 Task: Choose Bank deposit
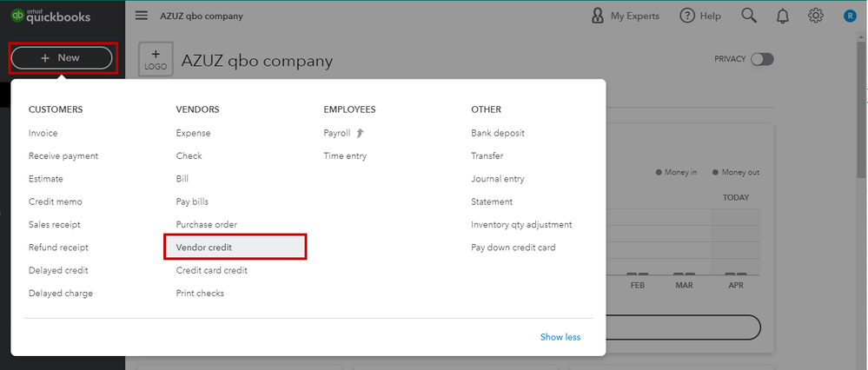click(x=498, y=133)
